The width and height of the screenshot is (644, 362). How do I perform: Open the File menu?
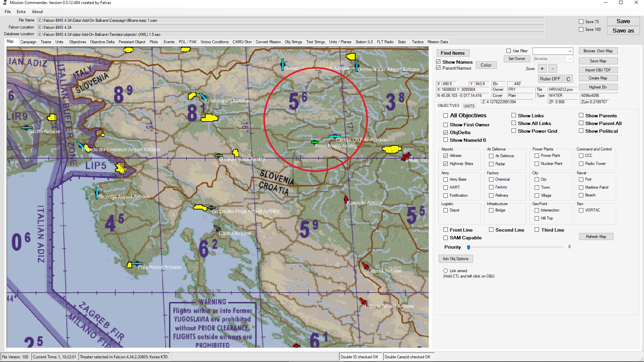8,12
